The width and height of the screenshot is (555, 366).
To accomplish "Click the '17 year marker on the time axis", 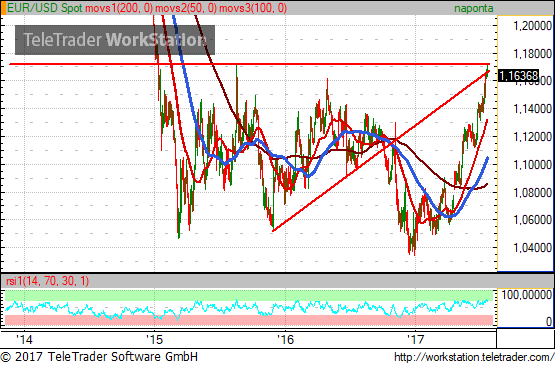I will (x=415, y=339).
